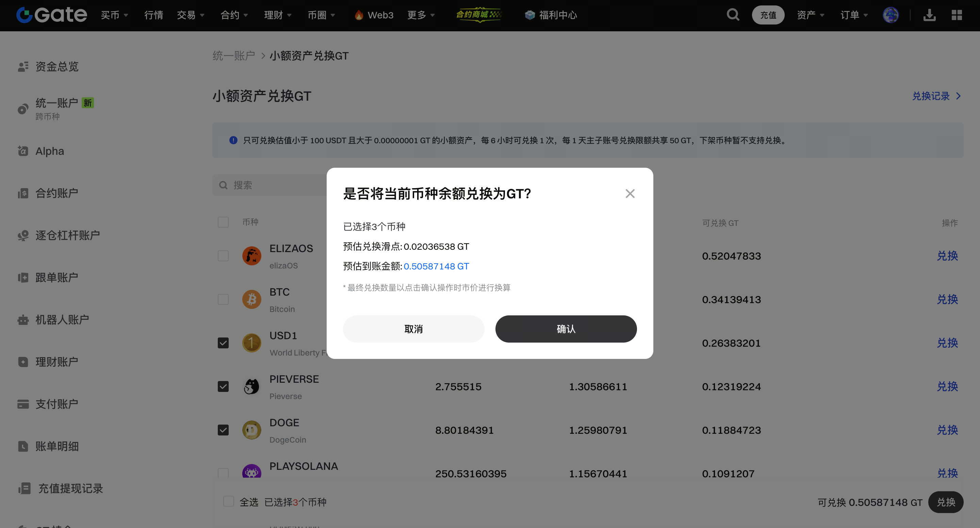Uncheck the DOGE checkbox
This screenshot has width=980, height=528.
pyautogui.click(x=223, y=430)
